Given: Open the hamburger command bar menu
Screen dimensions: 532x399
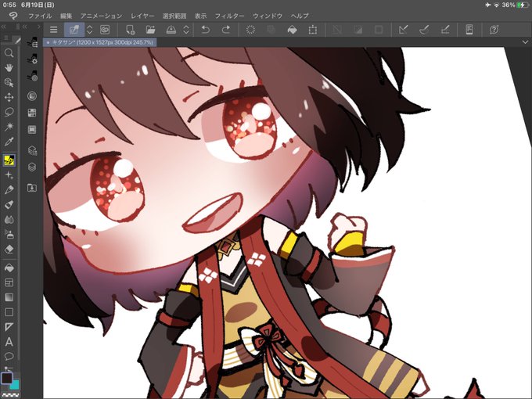Looking at the screenshot, I should pyautogui.click(x=54, y=30).
